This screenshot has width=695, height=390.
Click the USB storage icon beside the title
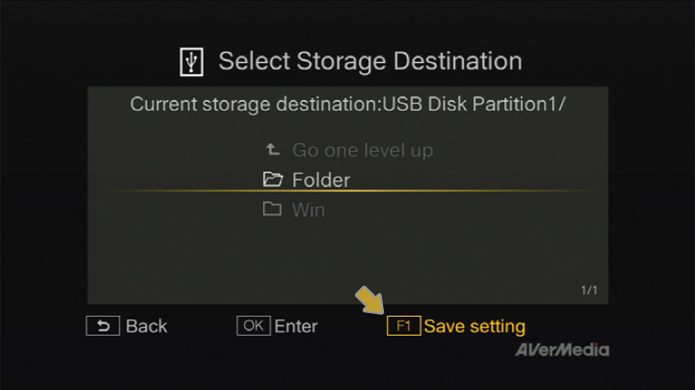191,62
